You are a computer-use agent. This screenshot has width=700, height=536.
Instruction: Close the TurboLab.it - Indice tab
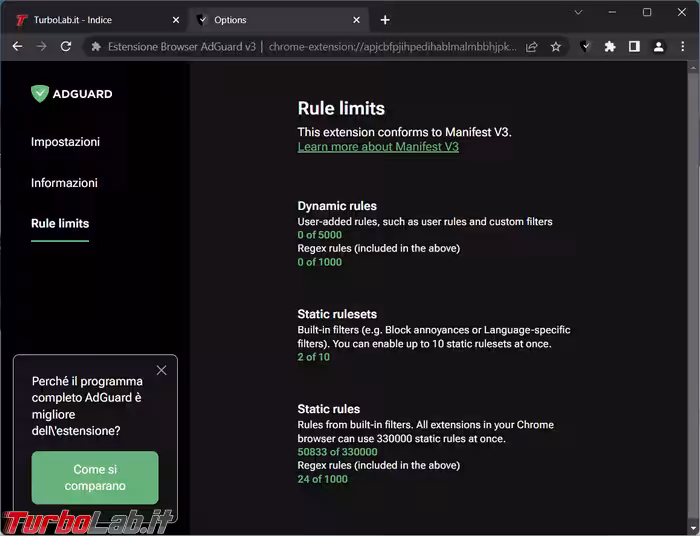tap(176, 20)
